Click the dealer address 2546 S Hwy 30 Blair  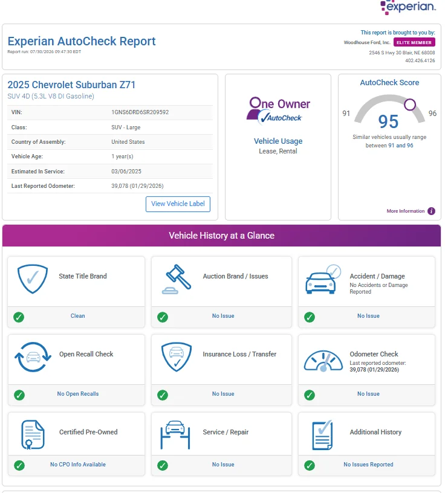click(402, 53)
